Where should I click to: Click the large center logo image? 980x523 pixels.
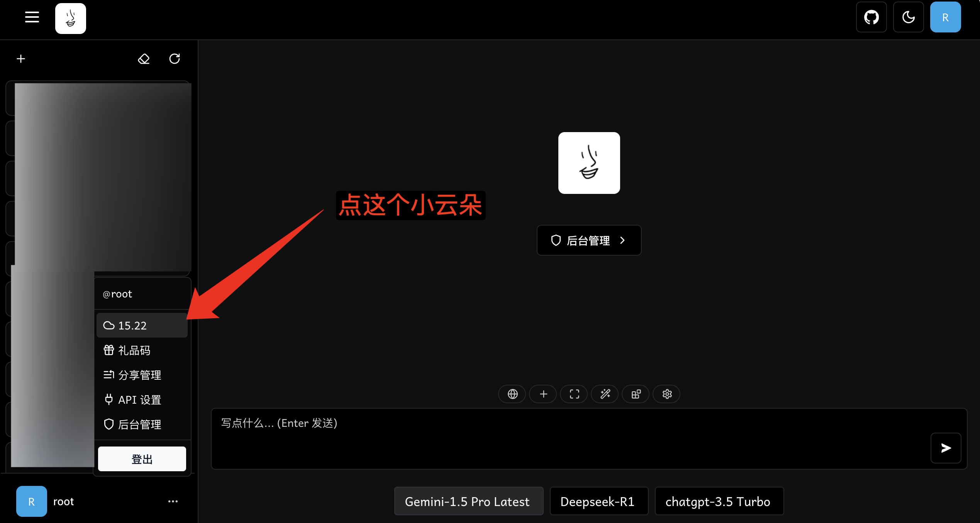click(589, 163)
